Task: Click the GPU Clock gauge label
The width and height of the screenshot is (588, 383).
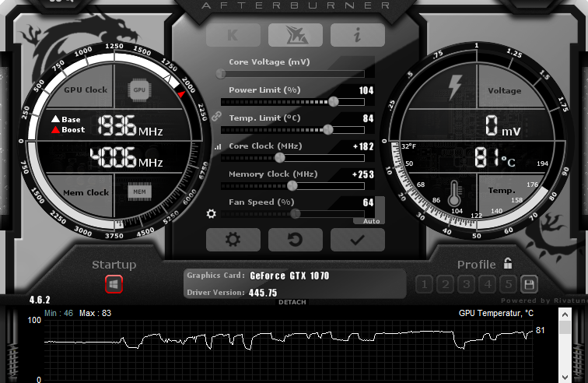Action: (x=86, y=90)
